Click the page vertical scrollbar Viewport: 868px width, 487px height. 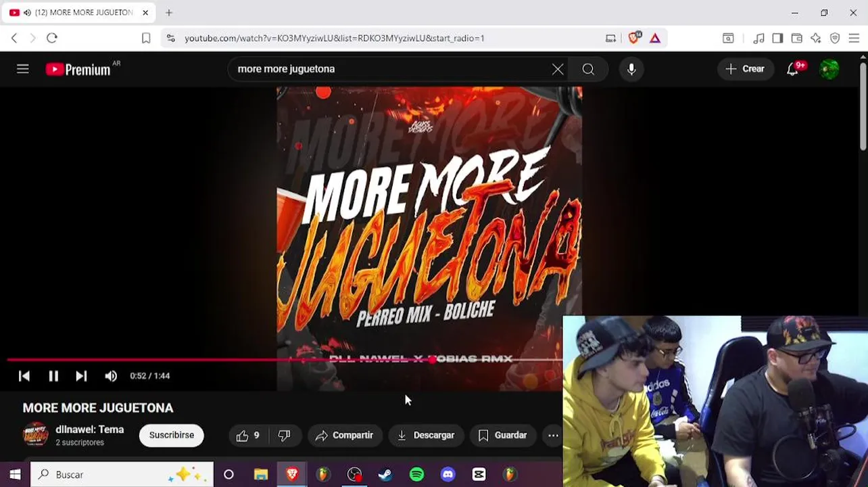863,106
